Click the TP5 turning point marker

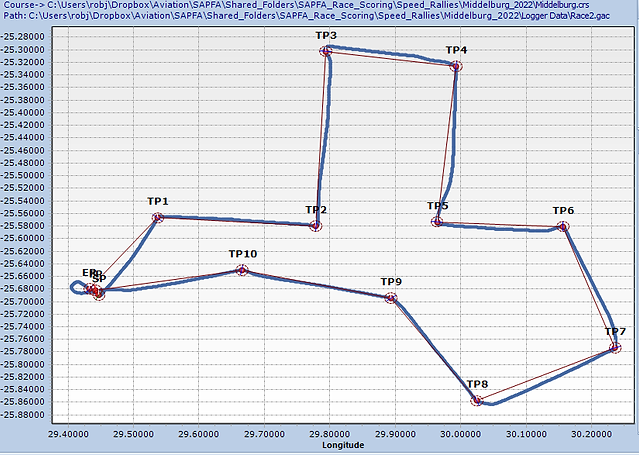437,222
